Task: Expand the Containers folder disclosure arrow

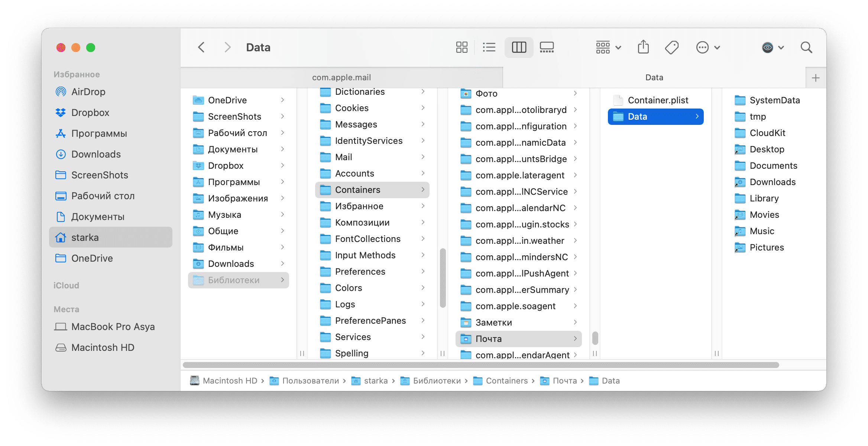Action: pyautogui.click(x=423, y=190)
